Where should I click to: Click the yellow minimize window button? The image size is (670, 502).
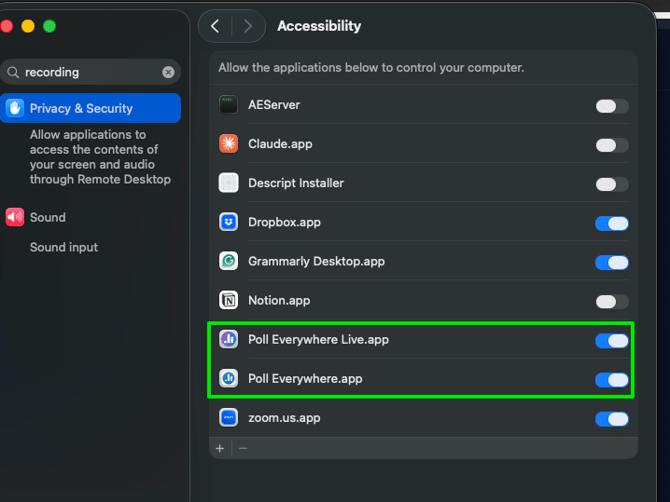pos(28,26)
